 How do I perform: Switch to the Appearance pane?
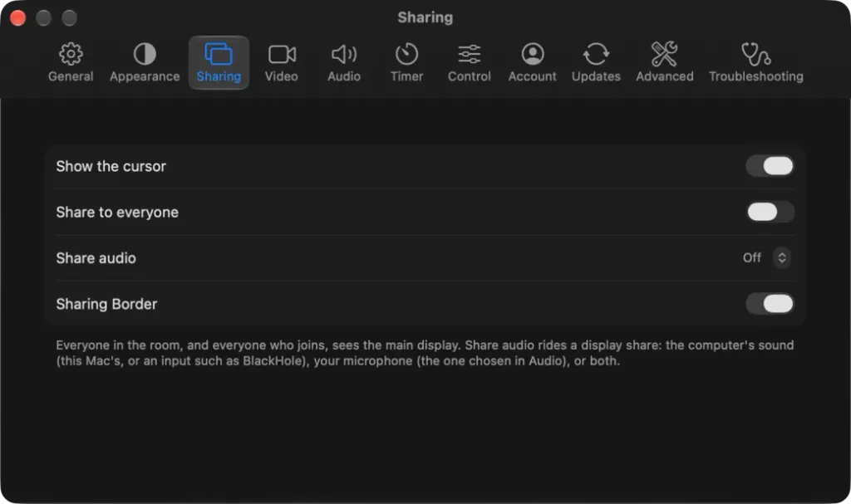tap(145, 62)
